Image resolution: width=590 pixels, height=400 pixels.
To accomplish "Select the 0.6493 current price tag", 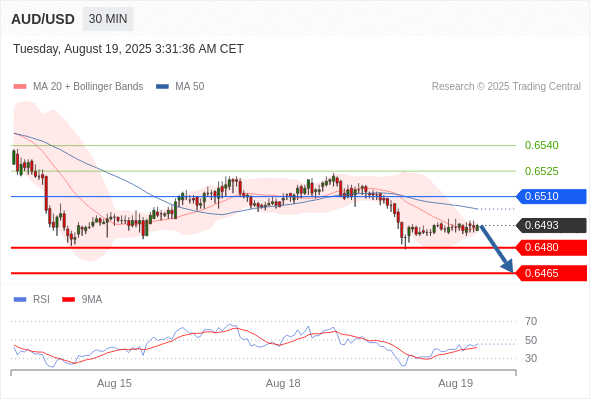I will pyautogui.click(x=551, y=225).
